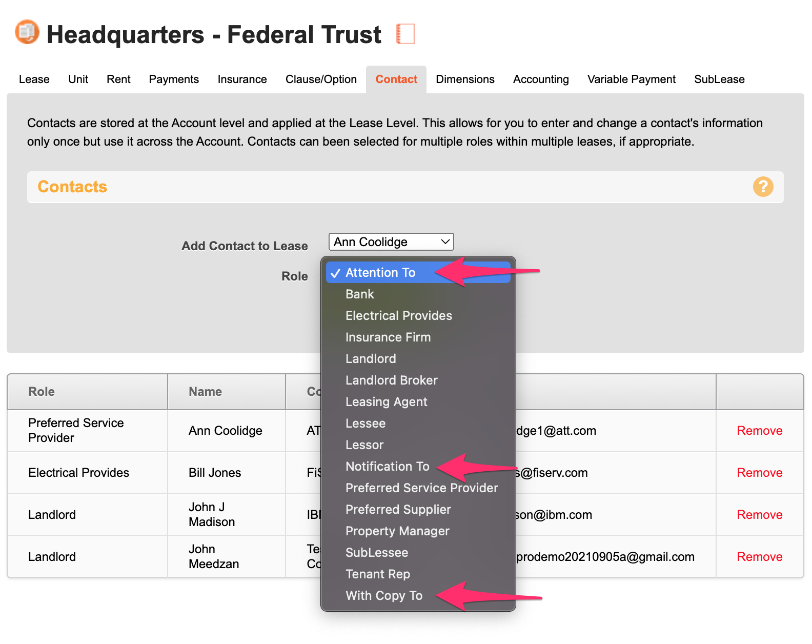Remove Bill Jones Electrical Provides contact
The width and height of the screenshot is (812, 644).
759,473
